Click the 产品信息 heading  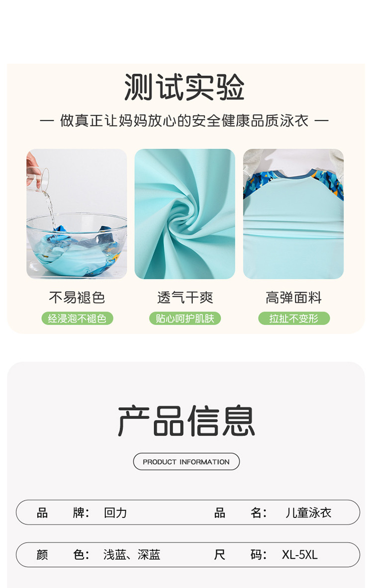(186, 421)
